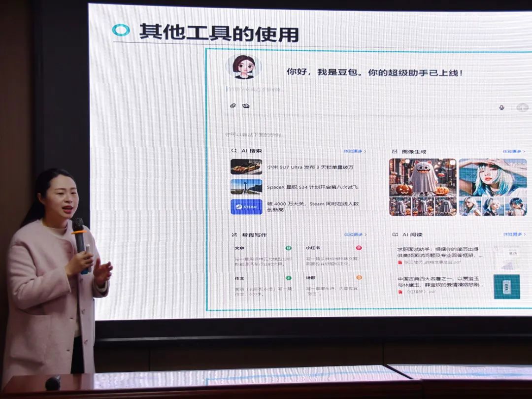Screen dimensions: 532x399
Task: Click the green icon on 作文 card
Action: (x=288, y=278)
